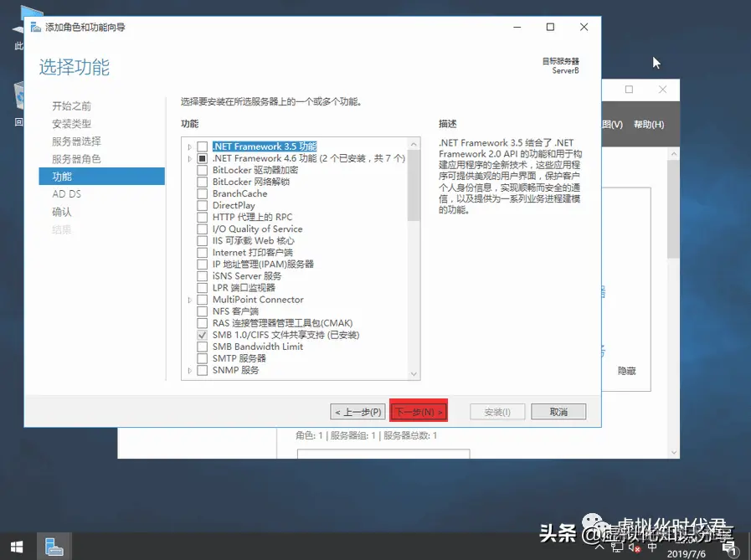Click the taskbar date showing 2019/7/6

pyautogui.click(x=688, y=553)
